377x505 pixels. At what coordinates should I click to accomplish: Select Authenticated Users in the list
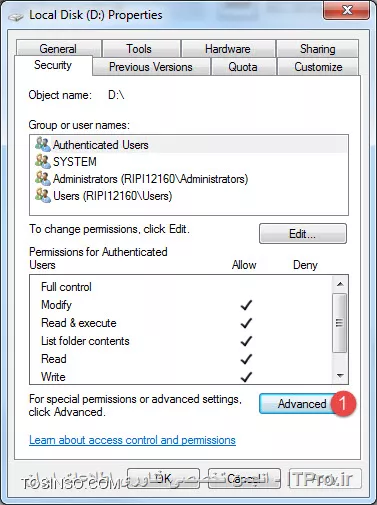coord(189,145)
